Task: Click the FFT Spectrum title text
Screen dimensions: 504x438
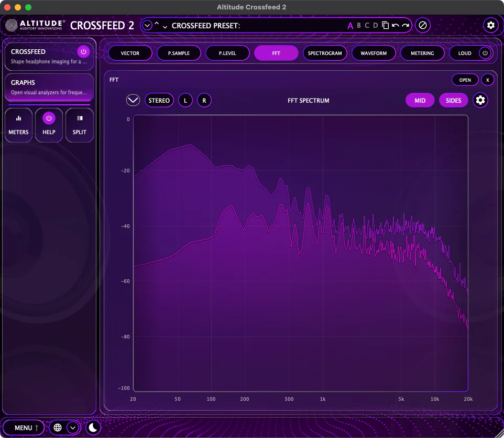Action: pos(308,101)
